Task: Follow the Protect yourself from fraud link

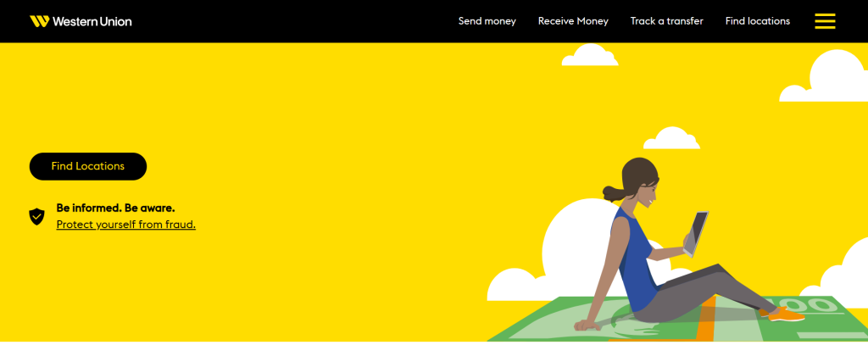Action: click(x=125, y=225)
